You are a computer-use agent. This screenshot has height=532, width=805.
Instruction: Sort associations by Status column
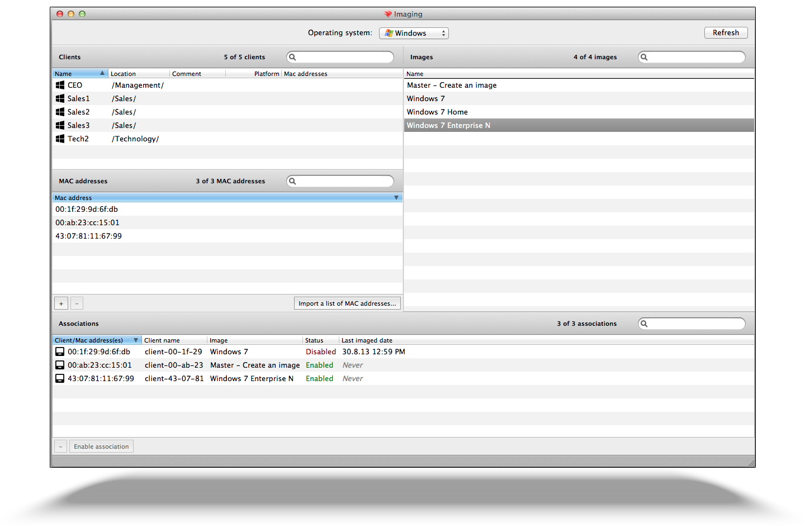tap(321, 340)
